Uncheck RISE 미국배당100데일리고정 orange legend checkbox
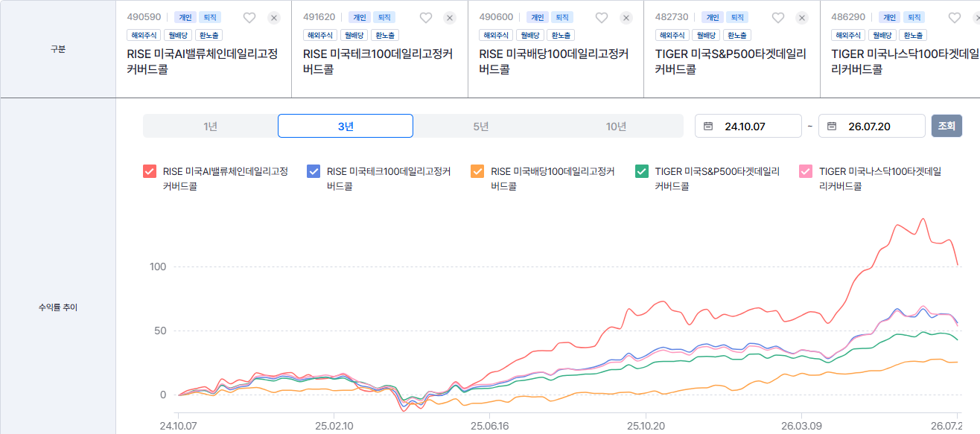The height and width of the screenshot is (434, 980). (477, 171)
